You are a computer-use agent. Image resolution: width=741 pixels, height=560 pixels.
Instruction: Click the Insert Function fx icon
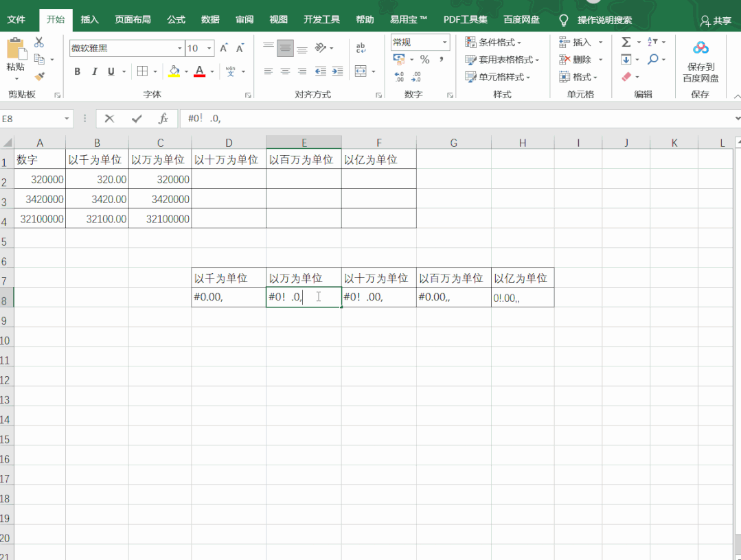coord(163,119)
